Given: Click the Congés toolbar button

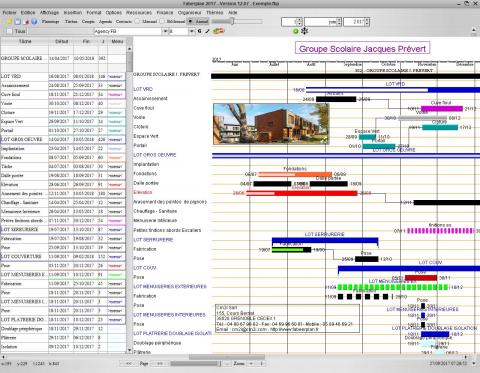Looking at the screenshot, I should [88, 21].
